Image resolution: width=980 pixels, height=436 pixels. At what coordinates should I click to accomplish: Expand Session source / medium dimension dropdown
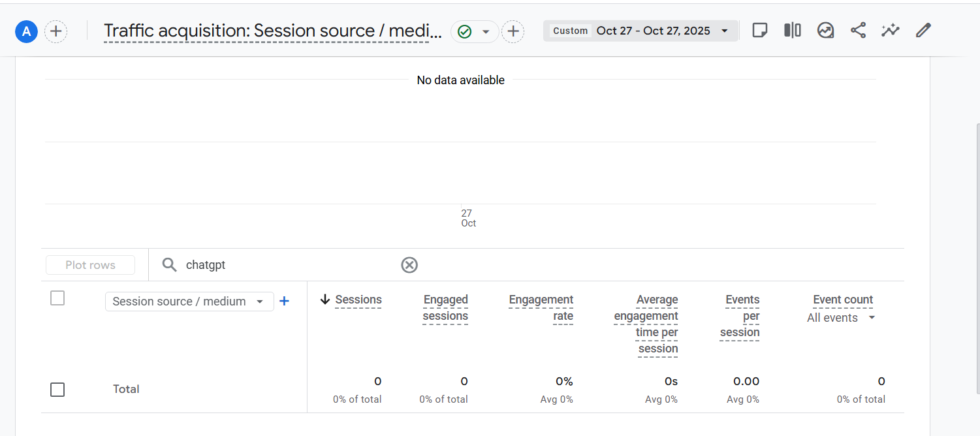pyautogui.click(x=189, y=302)
